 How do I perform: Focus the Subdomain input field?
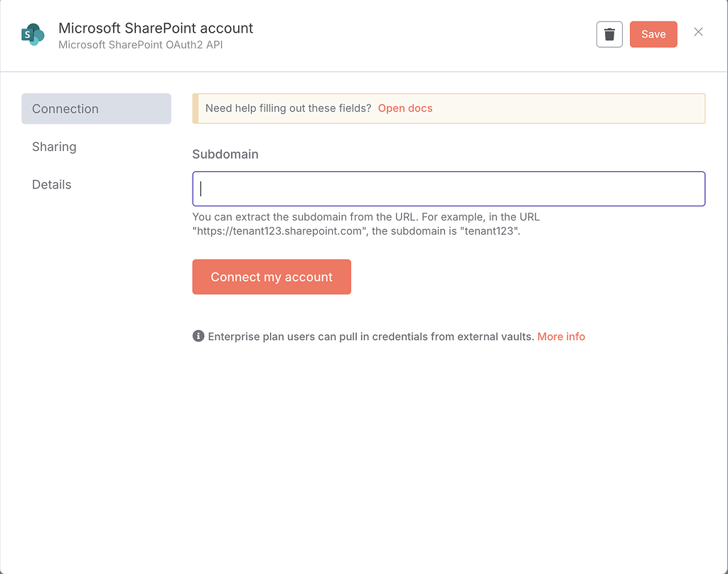pyautogui.click(x=448, y=188)
